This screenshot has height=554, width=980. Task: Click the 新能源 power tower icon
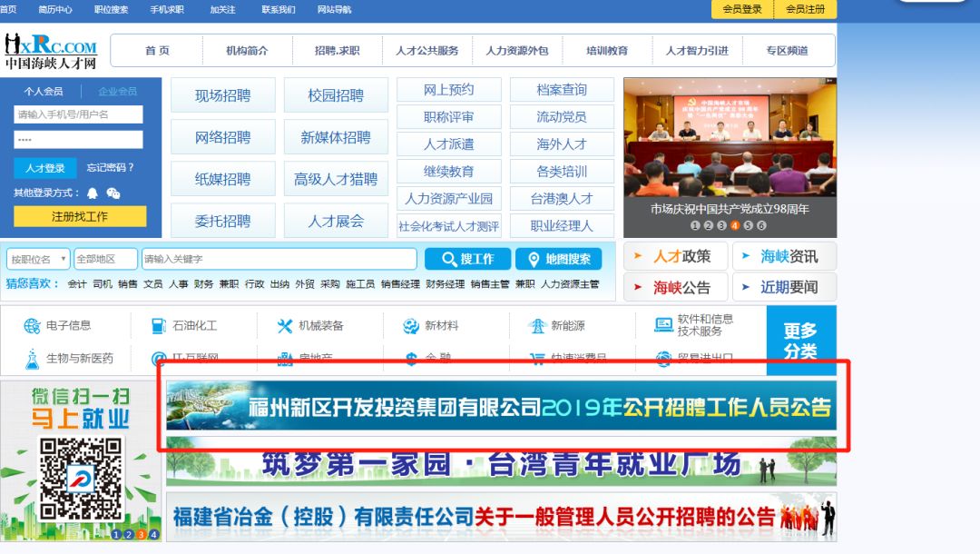(x=537, y=326)
